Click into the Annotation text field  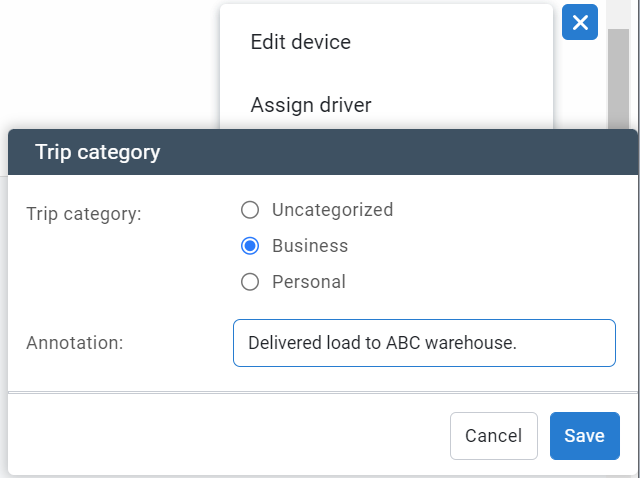click(x=424, y=343)
